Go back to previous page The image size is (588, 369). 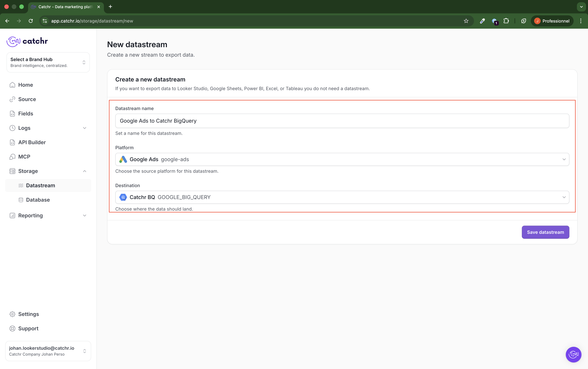[x=7, y=21]
